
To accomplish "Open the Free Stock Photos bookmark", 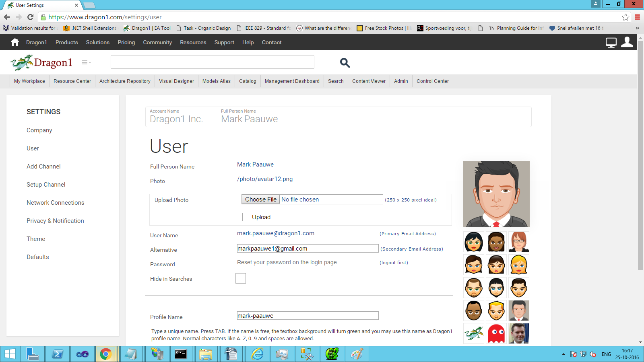I will point(384,28).
